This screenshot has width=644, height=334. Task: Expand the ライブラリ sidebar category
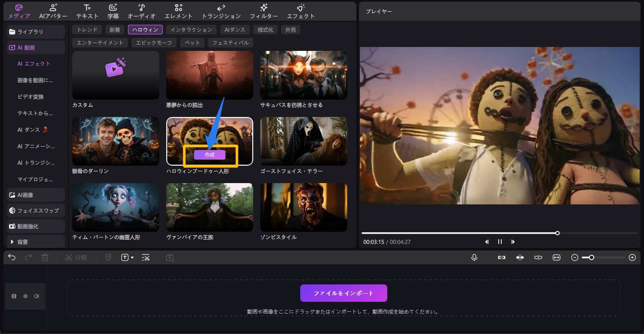[x=36, y=32]
